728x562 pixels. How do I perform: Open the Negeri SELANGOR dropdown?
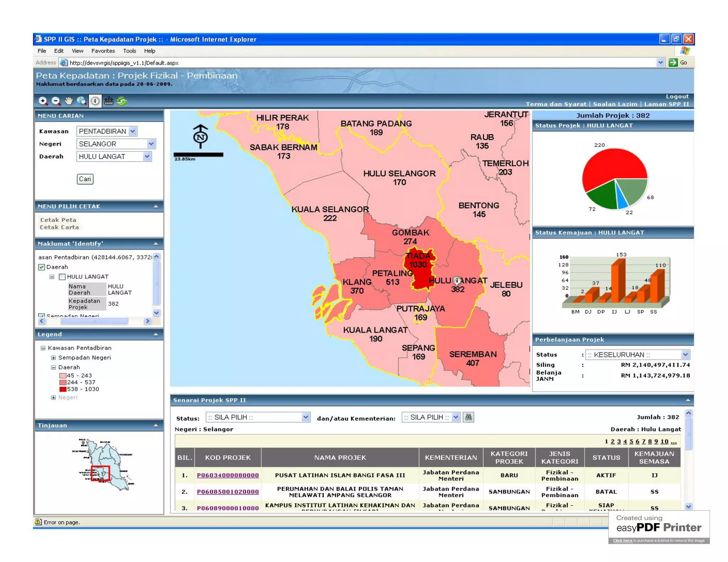click(151, 144)
